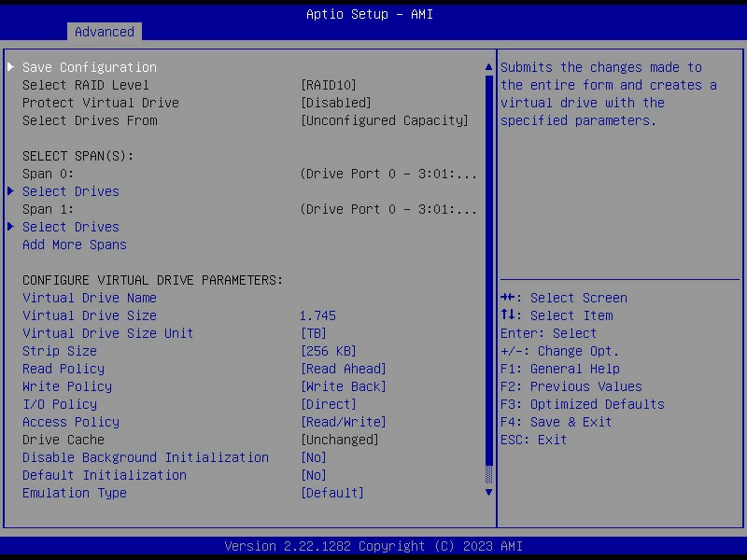Open Select Drives under Span 0
Image resolution: width=747 pixels, height=560 pixels.
tap(71, 191)
